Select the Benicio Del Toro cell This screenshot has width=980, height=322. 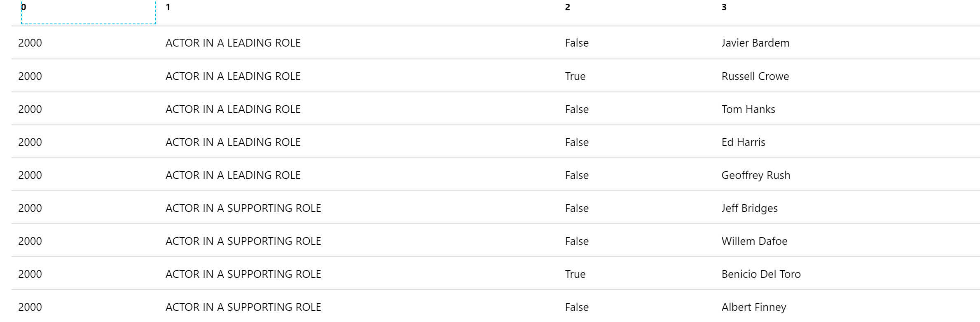(x=761, y=274)
